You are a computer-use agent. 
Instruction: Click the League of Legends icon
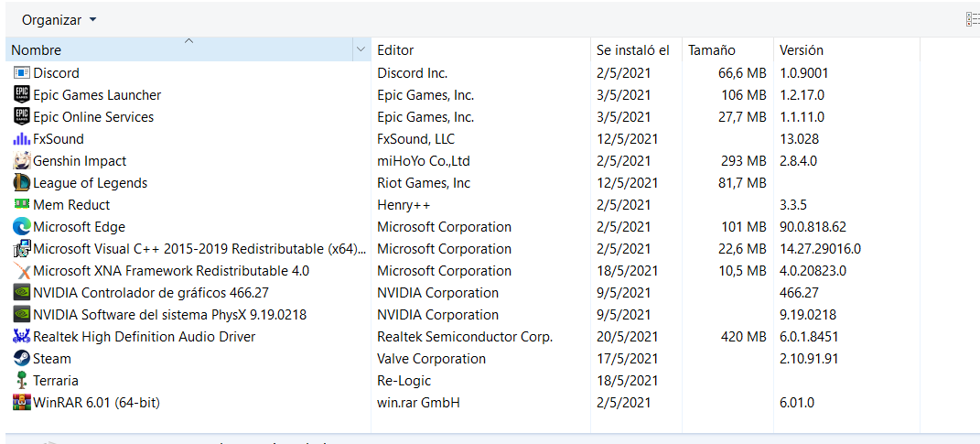tap(22, 183)
